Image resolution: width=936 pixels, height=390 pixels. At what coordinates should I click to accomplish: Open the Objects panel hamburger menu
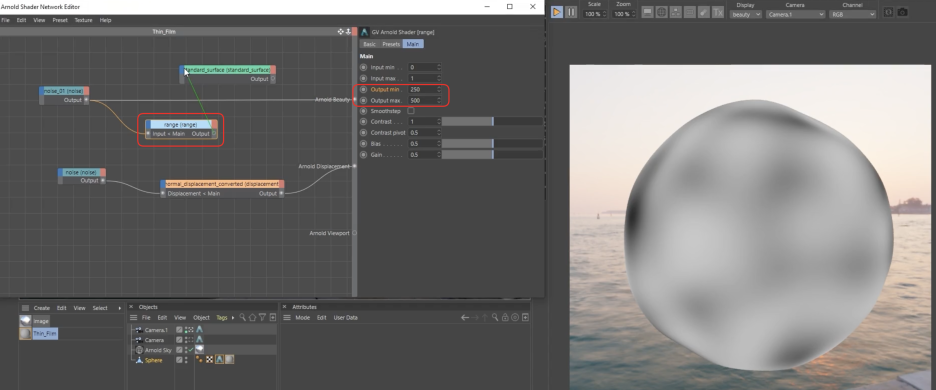tap(134, 318)
